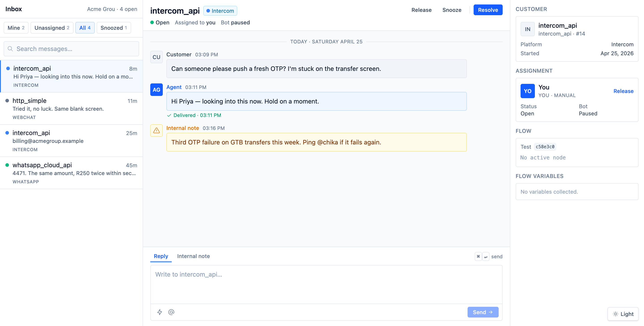
Task: Click the search magnifier icon
Action: pos(10,49)
